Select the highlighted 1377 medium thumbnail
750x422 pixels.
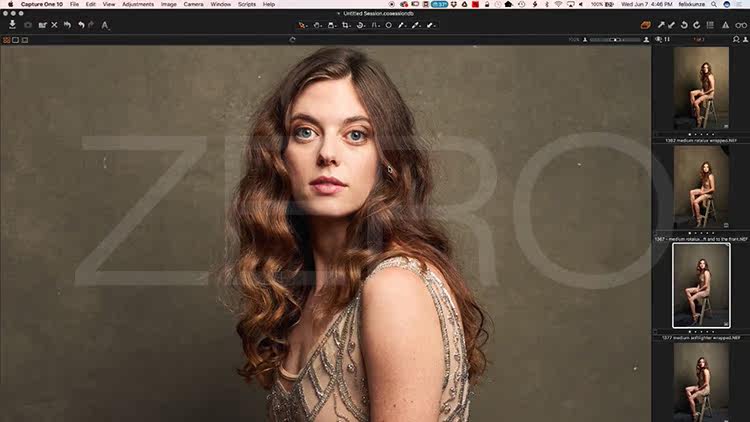(701, 286)
